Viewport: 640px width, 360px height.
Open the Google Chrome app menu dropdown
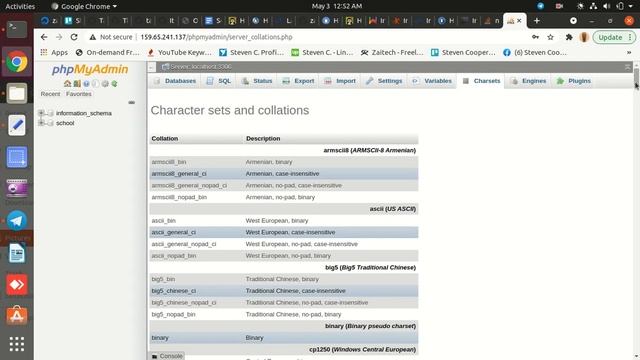(84, 6)
